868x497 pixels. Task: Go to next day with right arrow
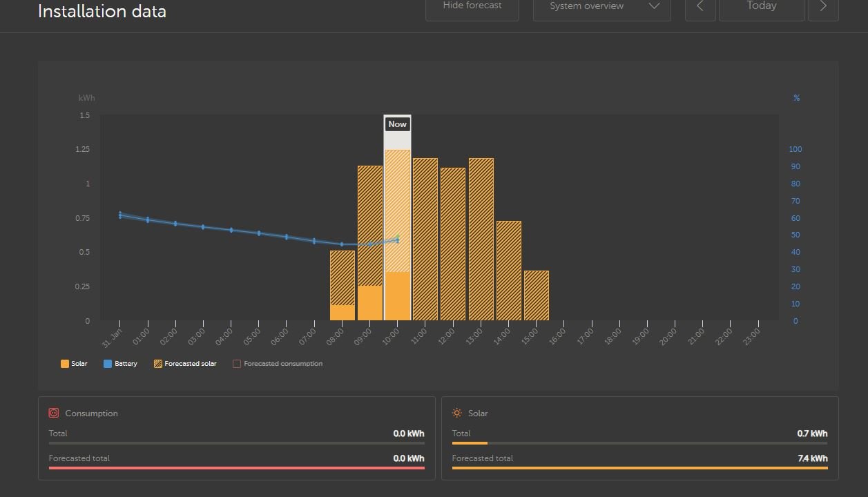pos(822,6)
